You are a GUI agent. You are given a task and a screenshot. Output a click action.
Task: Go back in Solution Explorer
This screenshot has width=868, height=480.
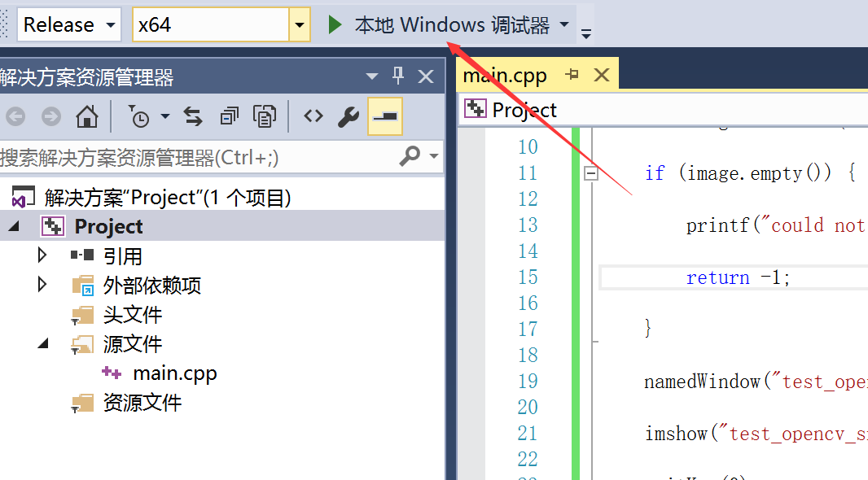pyautogui.click(x=15, y=116)
